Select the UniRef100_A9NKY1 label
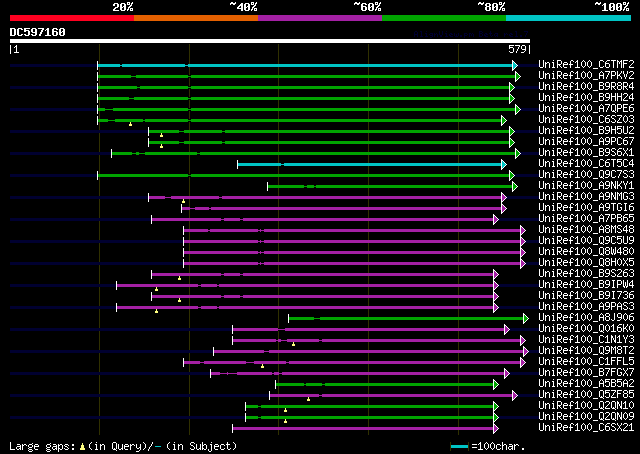 (586, 186)
